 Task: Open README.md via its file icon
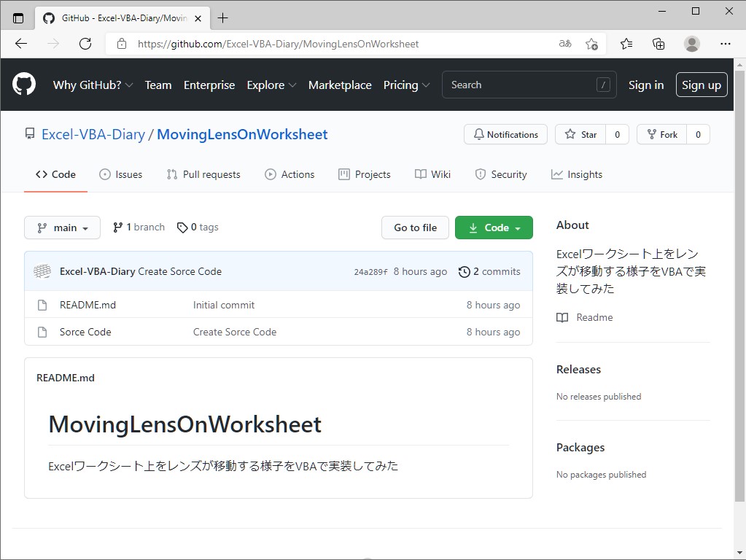pos(41,305)
